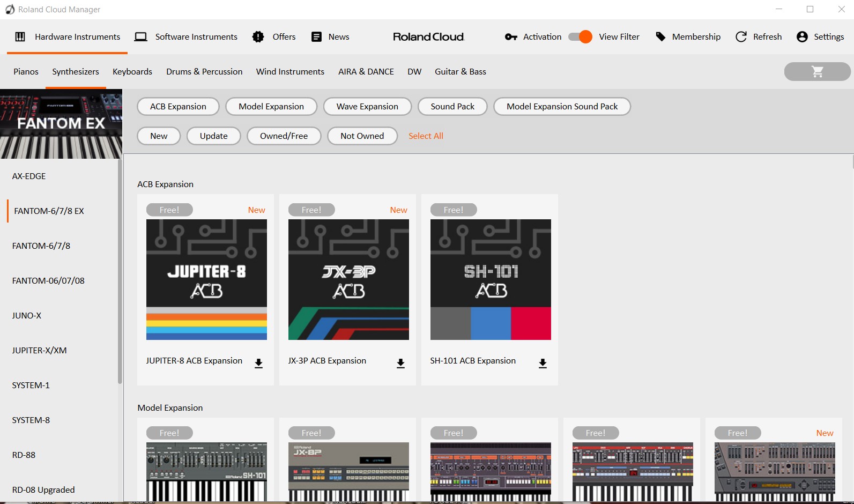Open the JX-3P ACB artwork thumbnail
This screenshot has width=854, height=504.
348,279
